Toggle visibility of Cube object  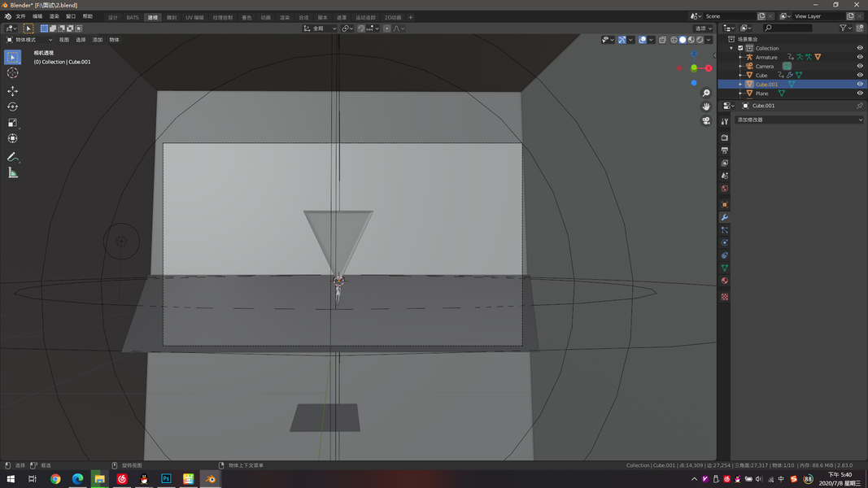tap(860, 75)
